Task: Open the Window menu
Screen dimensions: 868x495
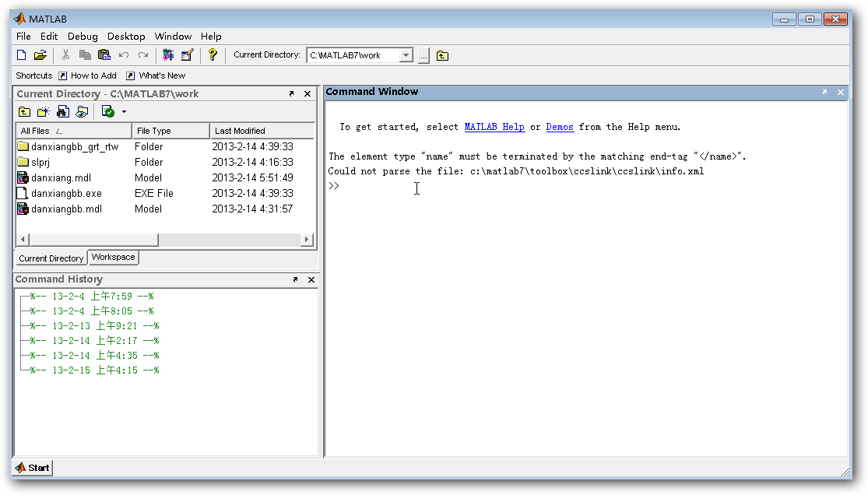Action: 173,37
